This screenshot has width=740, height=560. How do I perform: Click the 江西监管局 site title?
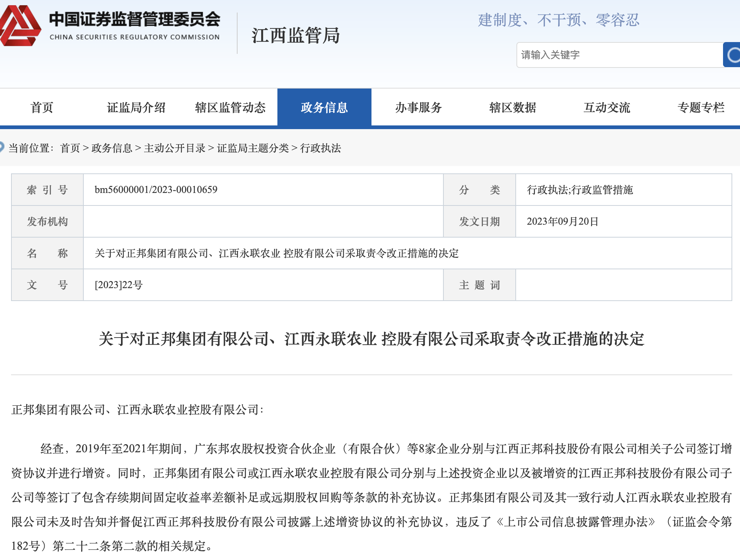coord(295,35)
